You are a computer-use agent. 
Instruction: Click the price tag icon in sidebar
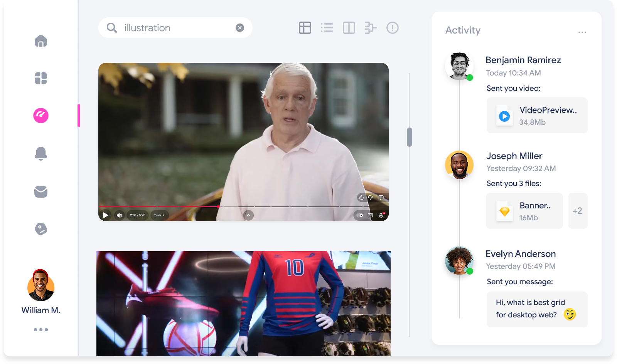click(x=41, y=229)
